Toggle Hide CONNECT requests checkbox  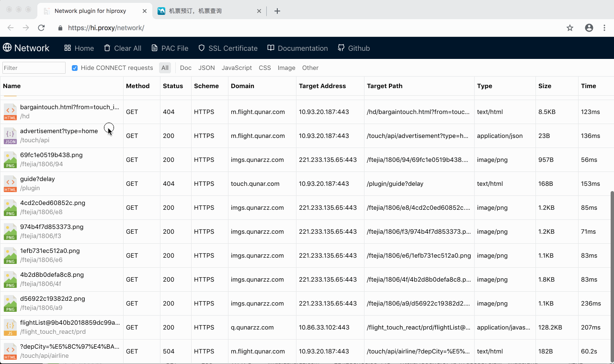[x=75, y=68]
